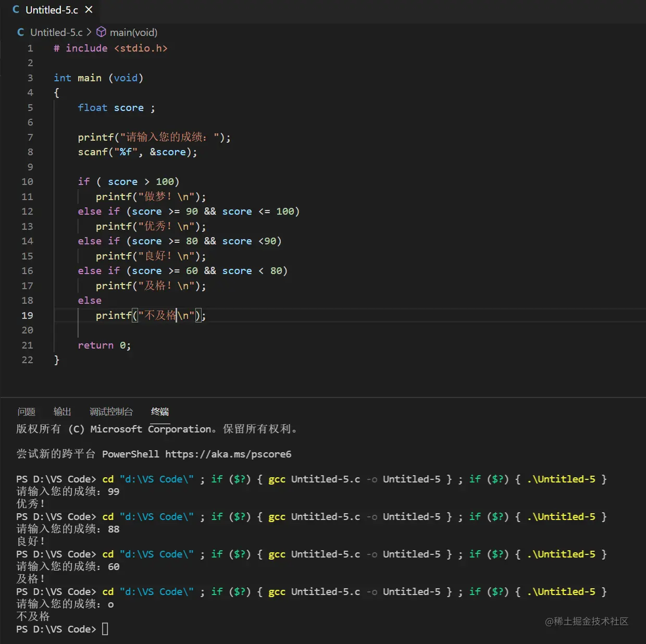Select the 终端 panel tab
Screen dimensions: 646x644
pos(159,412)
